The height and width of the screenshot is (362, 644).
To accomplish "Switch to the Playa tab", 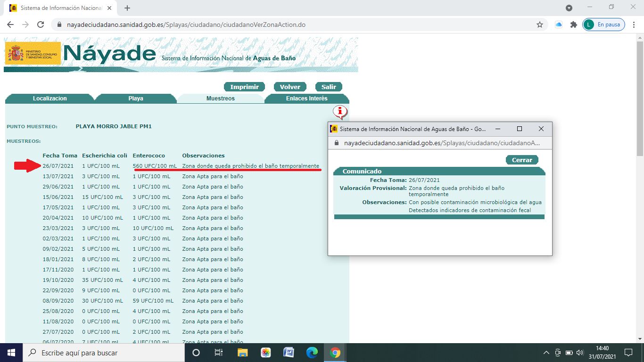I will pyautogui.click(x=136, y=99).
